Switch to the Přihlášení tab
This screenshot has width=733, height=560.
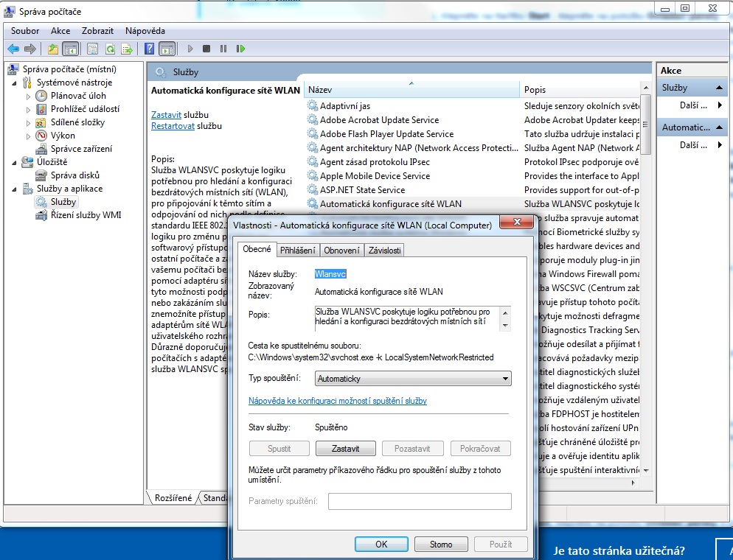pyautogui.click(x=298, y=251)
